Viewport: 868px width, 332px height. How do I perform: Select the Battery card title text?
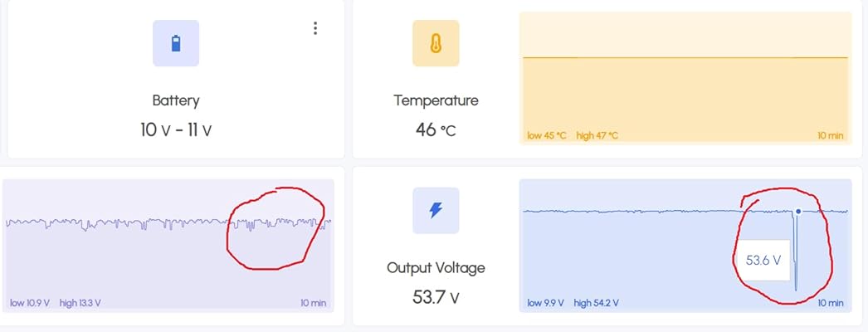[x=176, y=100]
